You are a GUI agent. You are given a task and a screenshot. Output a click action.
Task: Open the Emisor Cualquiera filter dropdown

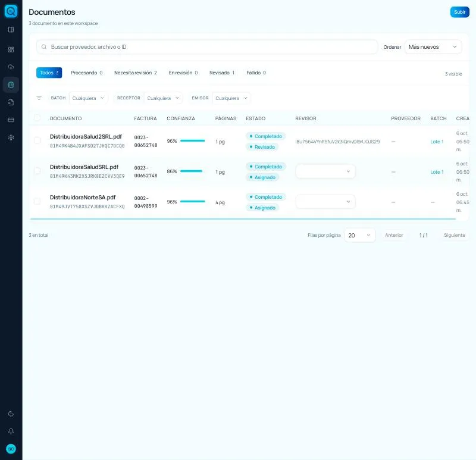231,98
